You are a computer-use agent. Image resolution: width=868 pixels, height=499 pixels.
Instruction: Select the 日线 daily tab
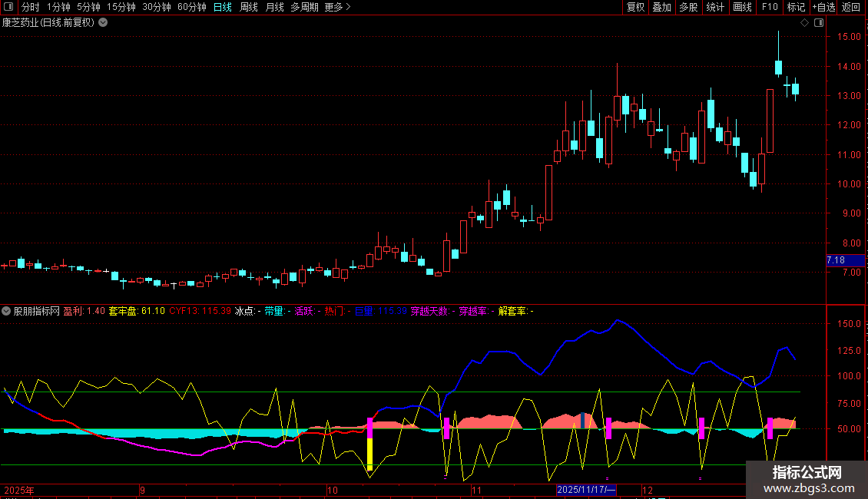pyautogui.click(x=223, y=7)
